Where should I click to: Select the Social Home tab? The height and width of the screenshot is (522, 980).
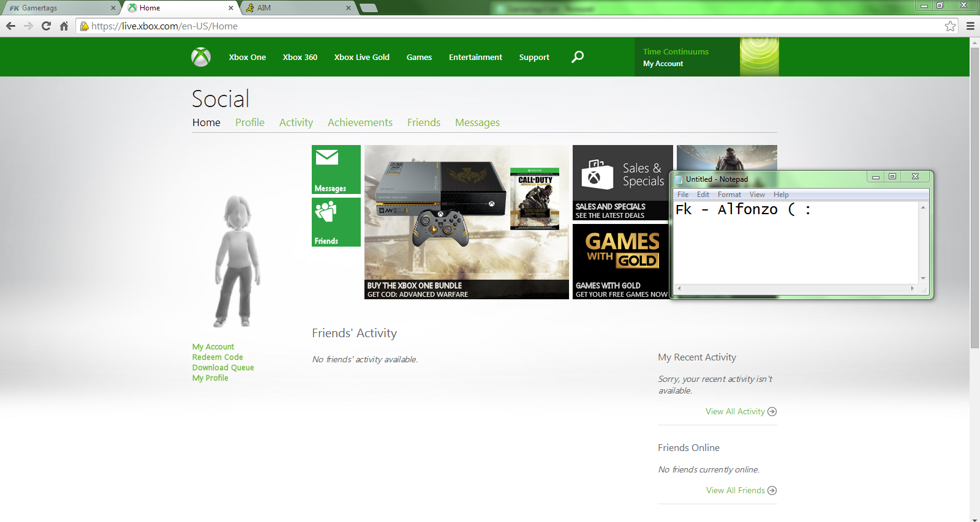click(206, 122)
